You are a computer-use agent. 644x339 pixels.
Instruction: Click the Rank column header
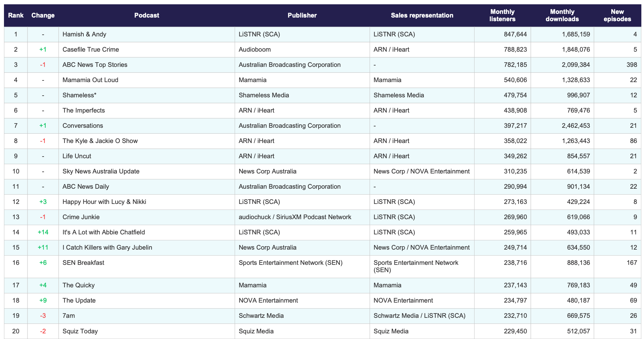coord(16,16)
